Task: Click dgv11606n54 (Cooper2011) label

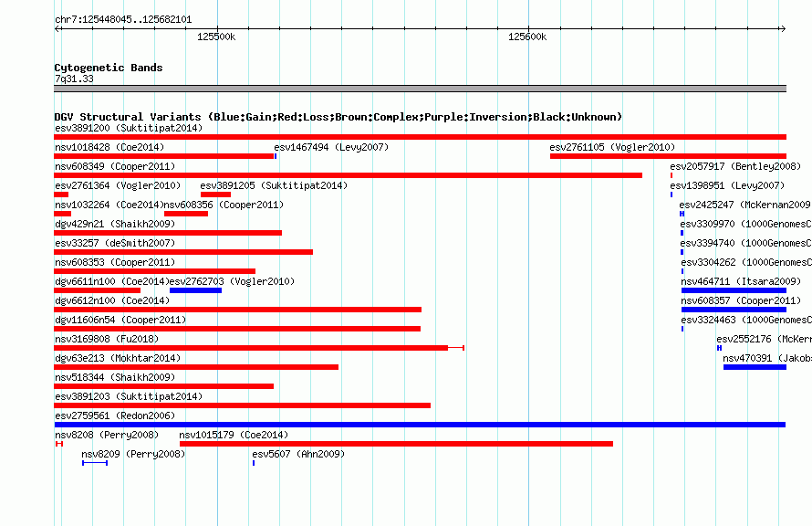Action: coord(120,320)
